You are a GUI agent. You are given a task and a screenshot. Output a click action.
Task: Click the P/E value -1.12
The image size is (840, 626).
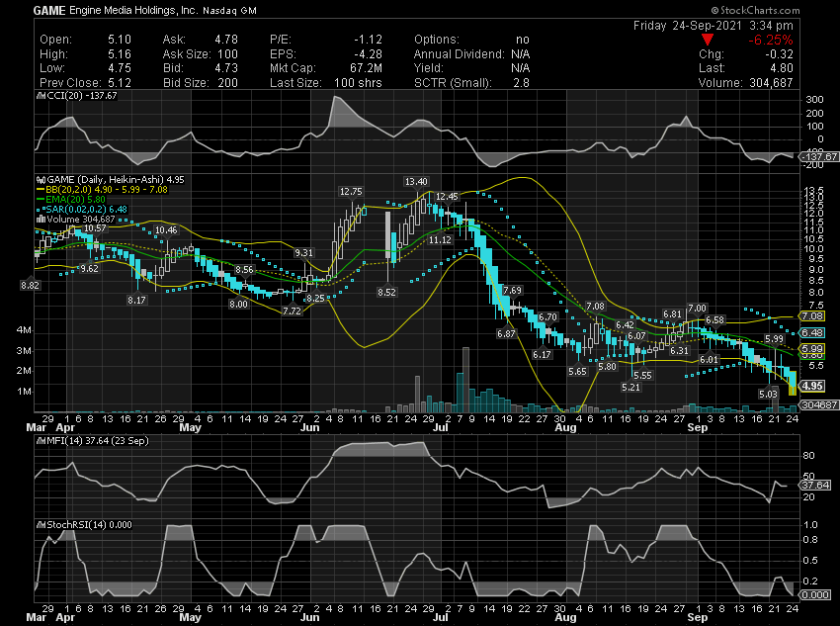coord(368,40)
